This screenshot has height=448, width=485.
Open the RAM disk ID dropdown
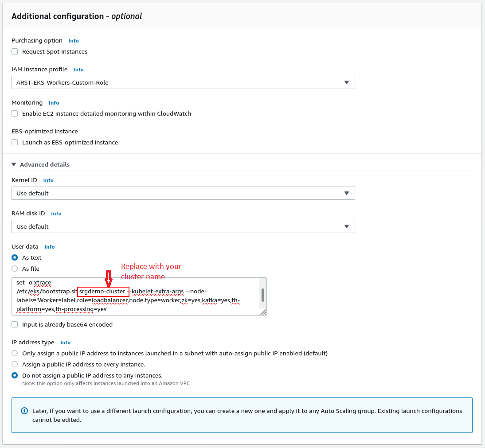click(x=183, y=226)
